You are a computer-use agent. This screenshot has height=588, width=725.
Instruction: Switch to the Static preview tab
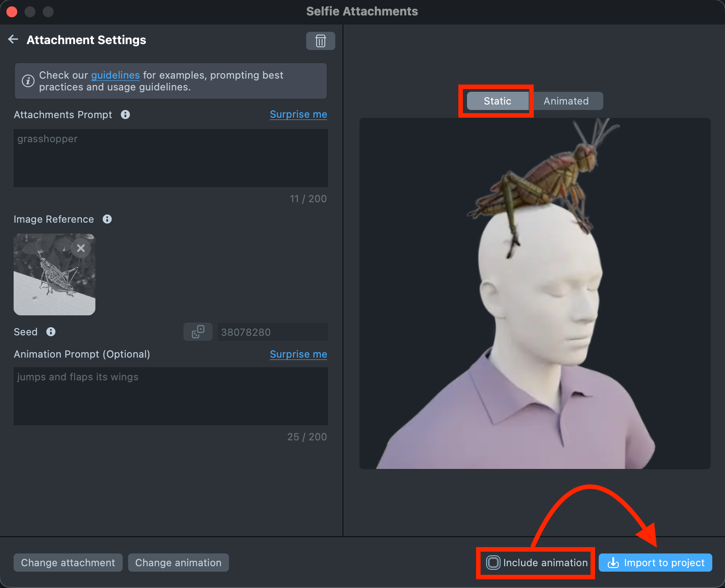[x=497, y=101]
